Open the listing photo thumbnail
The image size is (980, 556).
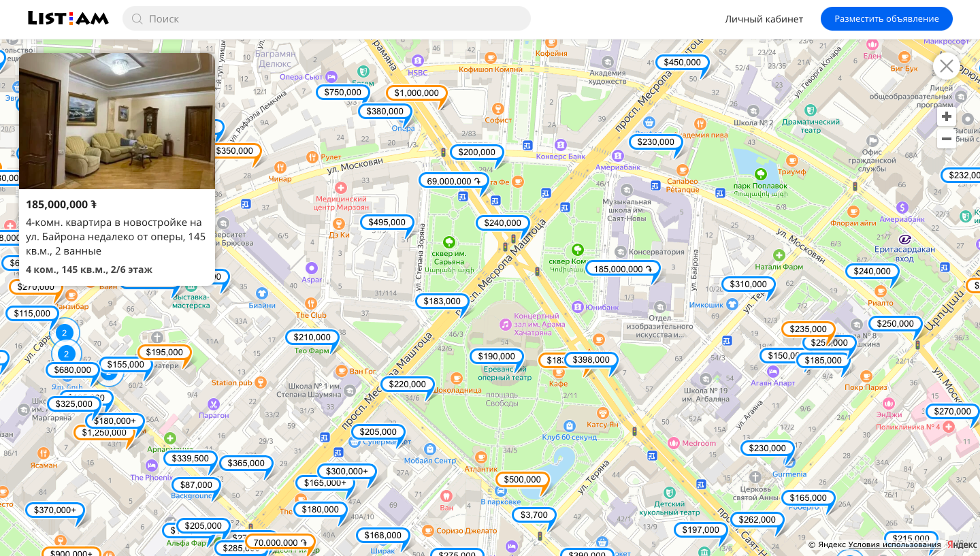coord(117,121)
